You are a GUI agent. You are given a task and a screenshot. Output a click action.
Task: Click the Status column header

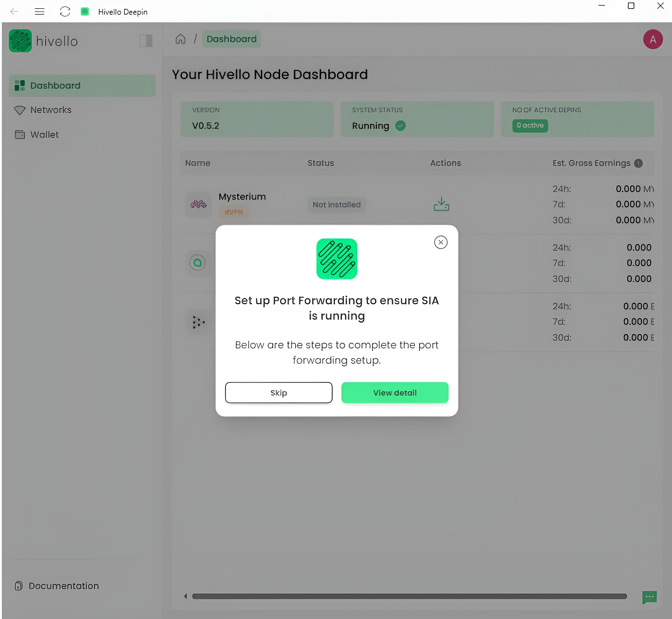click(x=321, y=163)
